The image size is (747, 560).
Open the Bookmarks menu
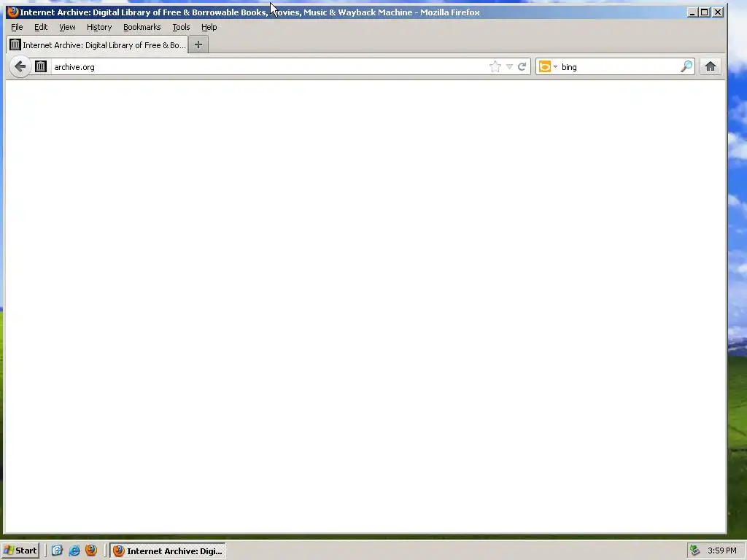(x=142, y=27)
